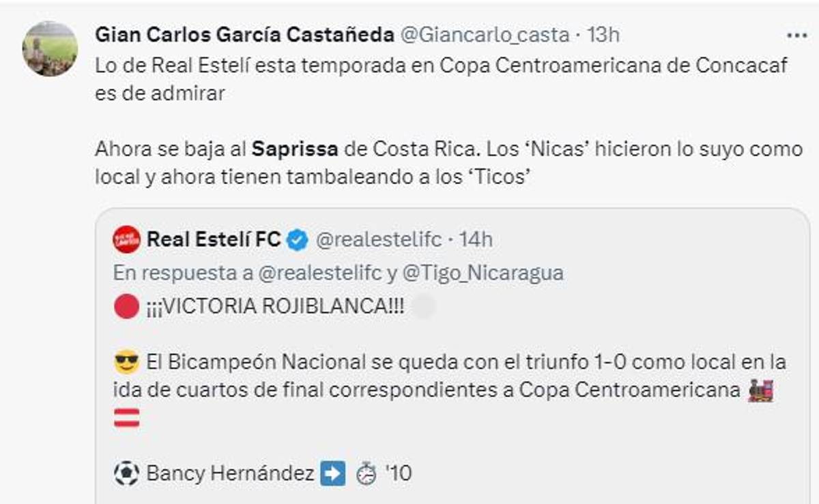Click the stopwatch emoji
This screenshot has width=819, height=504.
(367, 473)
